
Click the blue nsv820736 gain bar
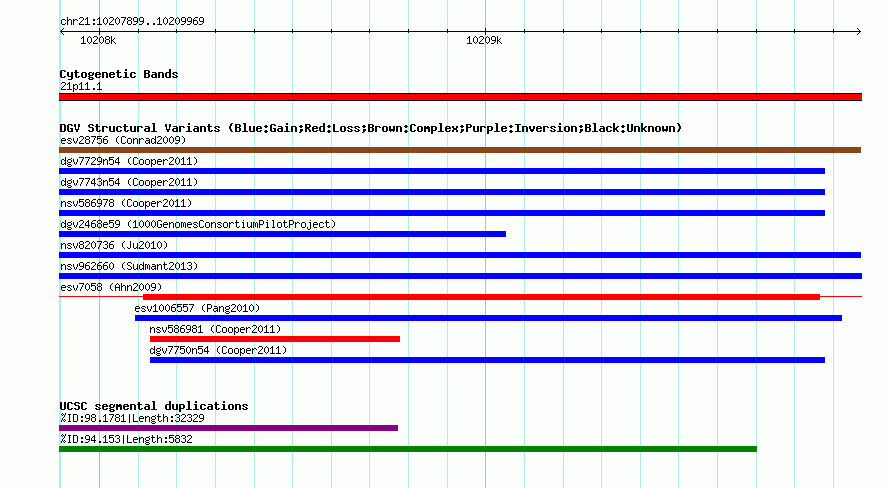click(460, 255)
